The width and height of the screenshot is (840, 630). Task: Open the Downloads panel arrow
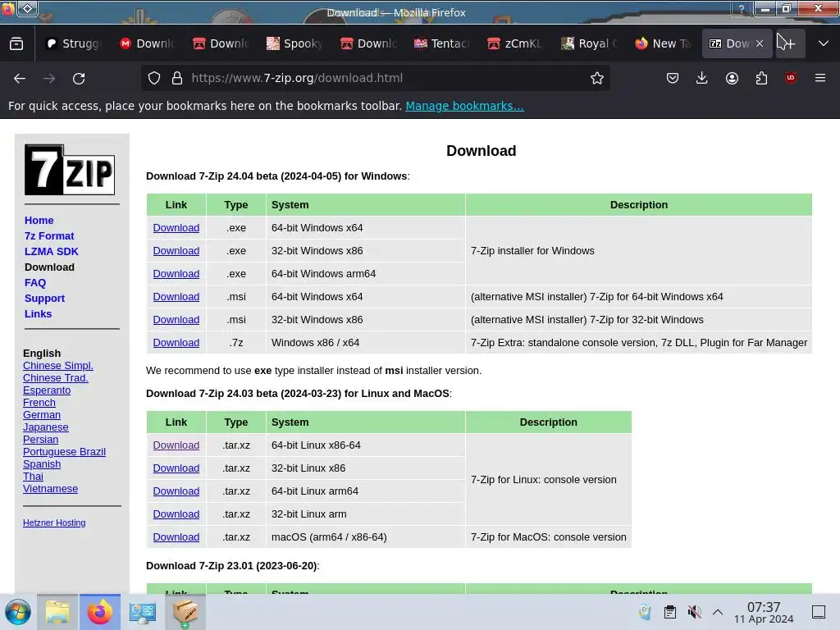[702, 78]
